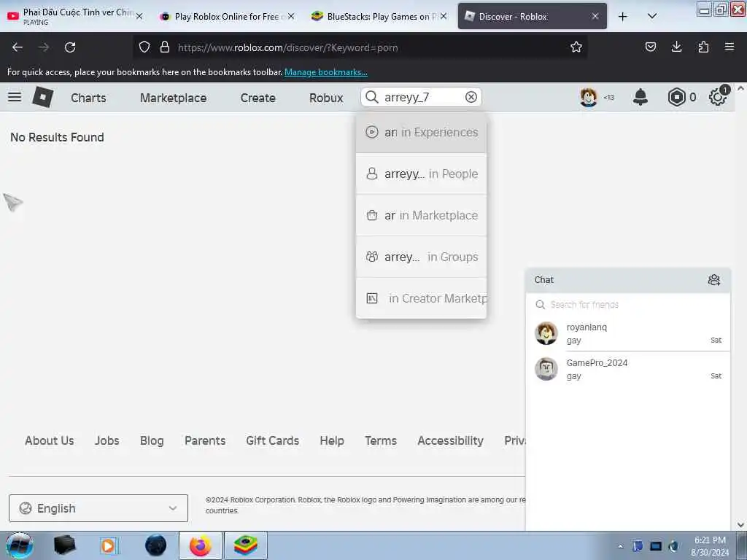The height and width of the screenshot is (560, 747).
Task: Open chat with GamePro_2024
Action: 628,369
